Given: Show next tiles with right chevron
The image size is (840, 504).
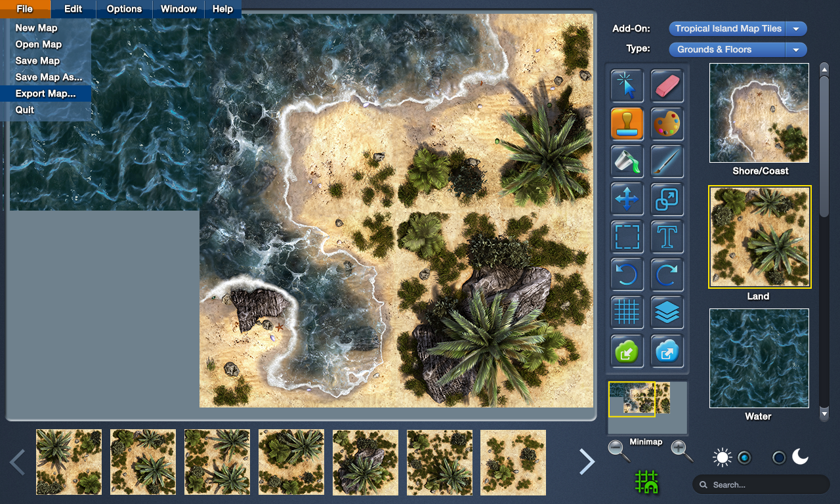Looking at the screenshot, I should pos(587,462).
